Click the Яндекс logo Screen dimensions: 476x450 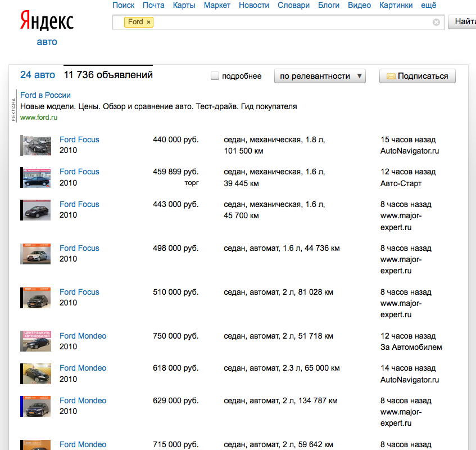(x=47, y=21)
